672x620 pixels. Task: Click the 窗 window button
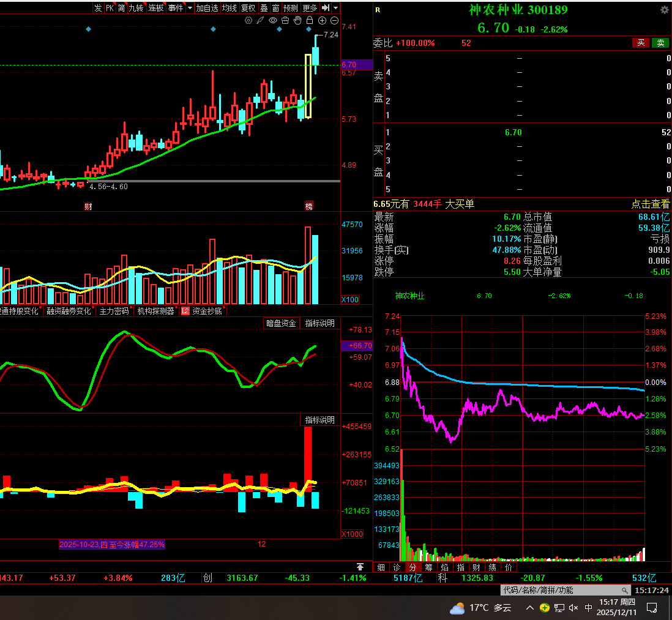coord(275,8)
